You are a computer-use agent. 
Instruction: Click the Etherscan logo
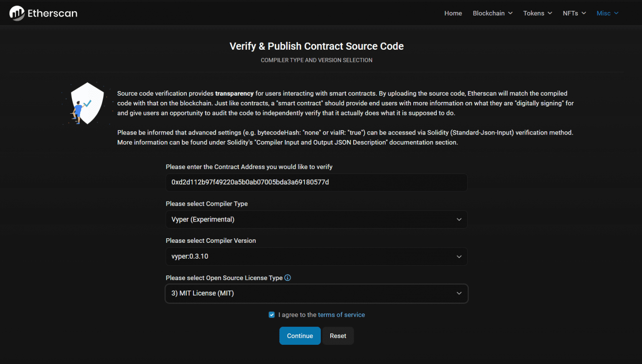tap(43, 13)
